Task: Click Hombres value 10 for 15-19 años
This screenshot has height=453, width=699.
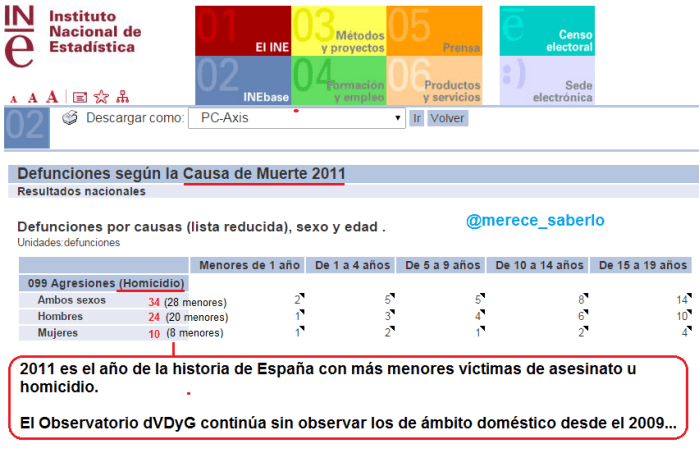Action: tap(684, 316)
